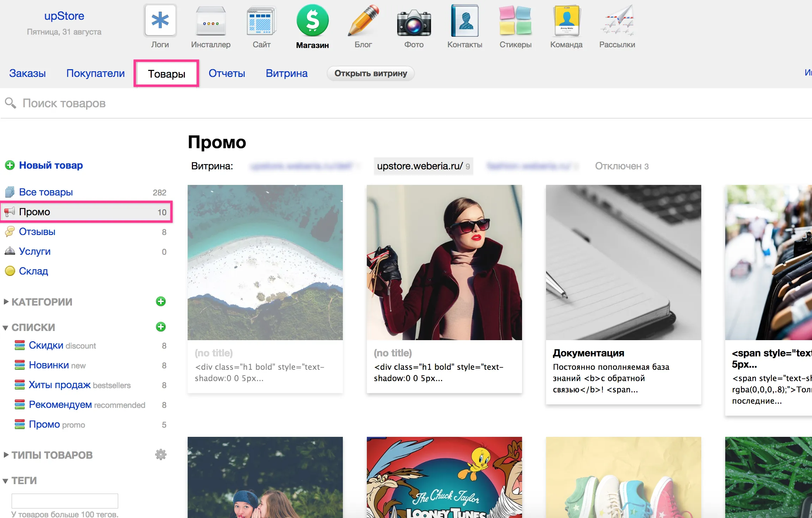Click the Услуги service bell icon
Viewport: 812px width, 518px height.
coord(10,251)
